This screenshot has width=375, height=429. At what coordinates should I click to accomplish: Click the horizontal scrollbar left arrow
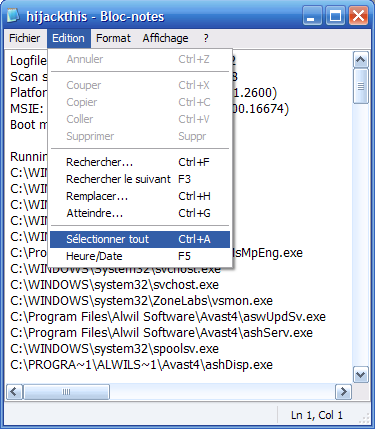click(x=14, y=391)
